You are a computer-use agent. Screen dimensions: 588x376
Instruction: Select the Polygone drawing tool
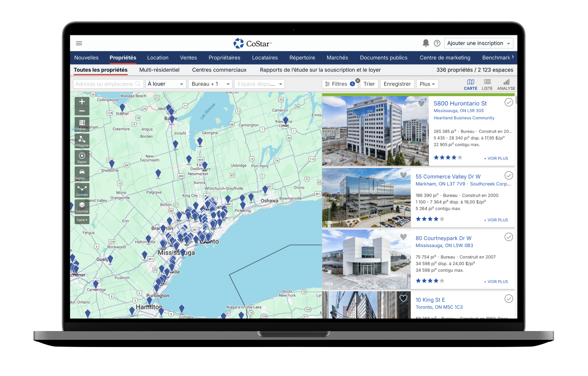82,141
